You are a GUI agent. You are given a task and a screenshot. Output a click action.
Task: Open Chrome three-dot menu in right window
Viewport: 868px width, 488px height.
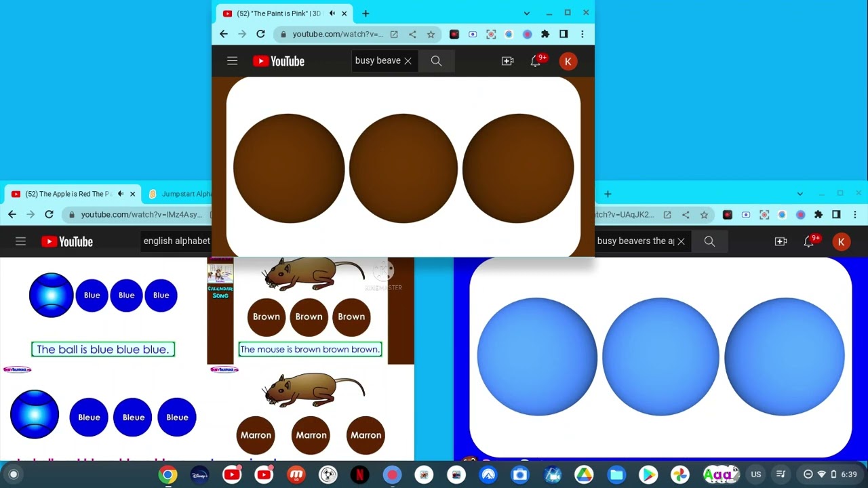(x=855, y=214)
